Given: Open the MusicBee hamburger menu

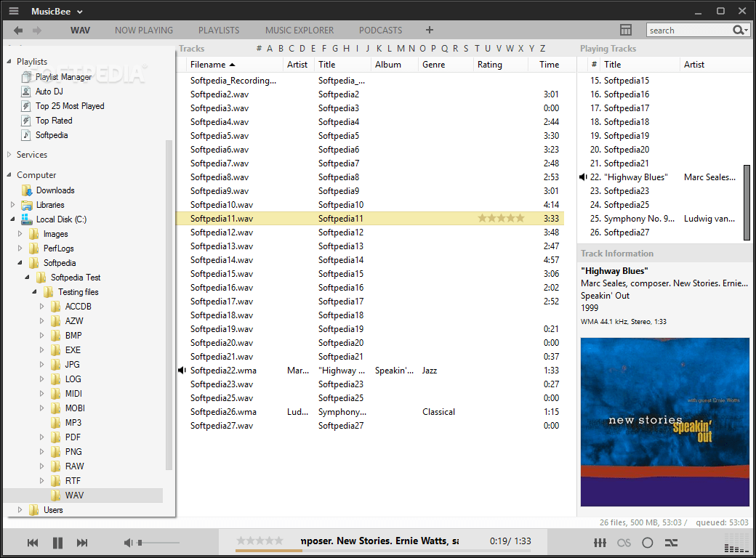Looking at the screenshot, I should (x=13, y=12).
